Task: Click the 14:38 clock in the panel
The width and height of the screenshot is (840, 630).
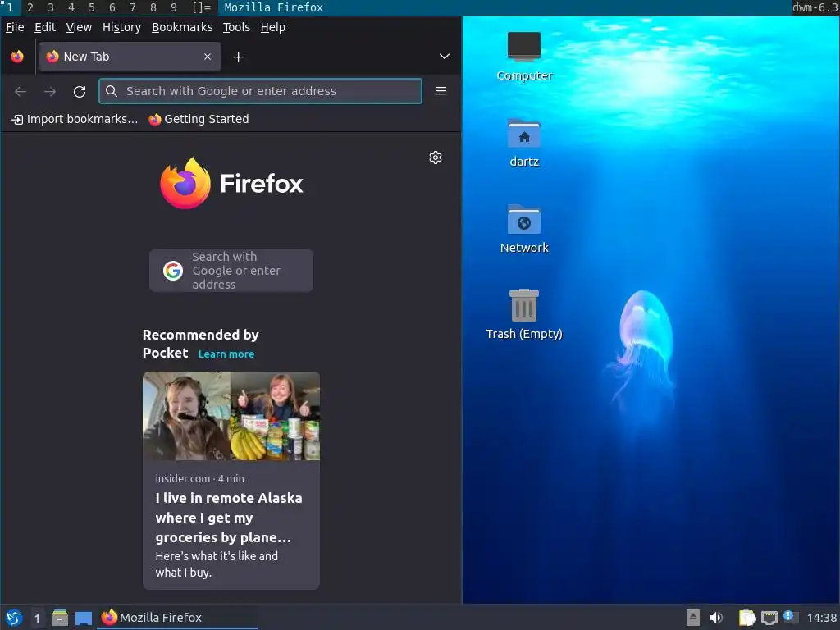Action: 822,618
